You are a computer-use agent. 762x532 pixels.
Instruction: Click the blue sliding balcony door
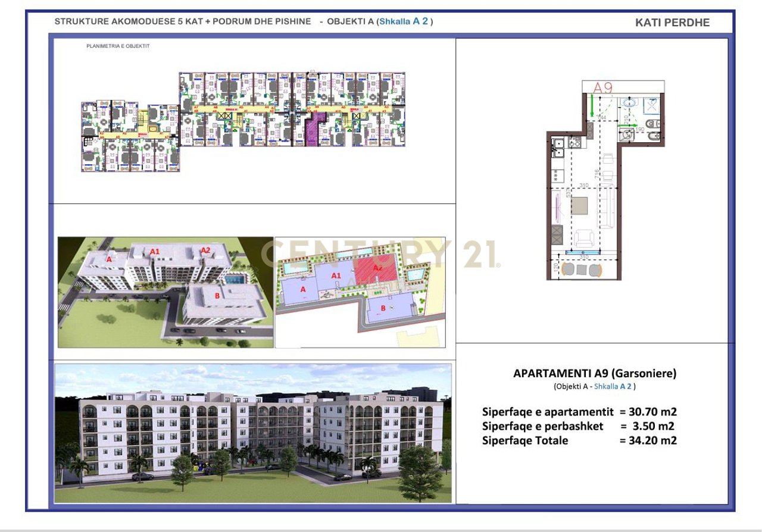583,253
